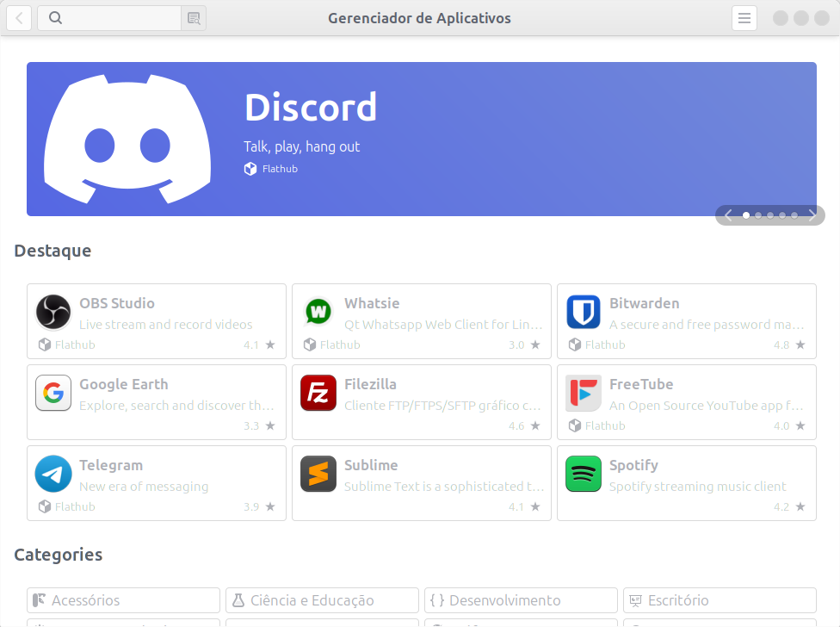Browse the Ciência e Educação category

322,600
